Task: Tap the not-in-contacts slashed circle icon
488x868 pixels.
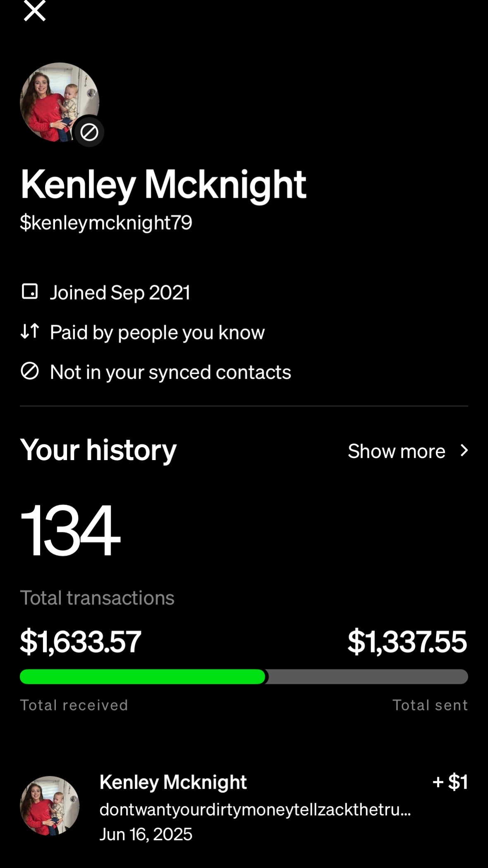Action: 30,371
